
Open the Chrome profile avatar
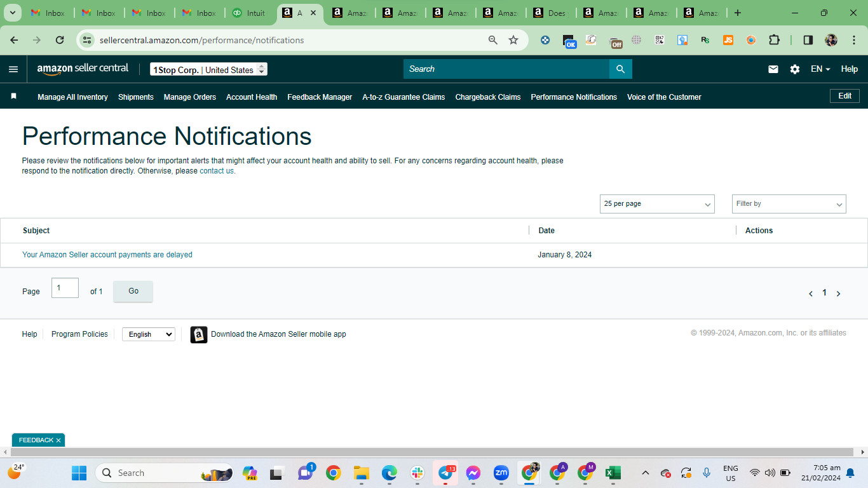click(x=831, y=40)
